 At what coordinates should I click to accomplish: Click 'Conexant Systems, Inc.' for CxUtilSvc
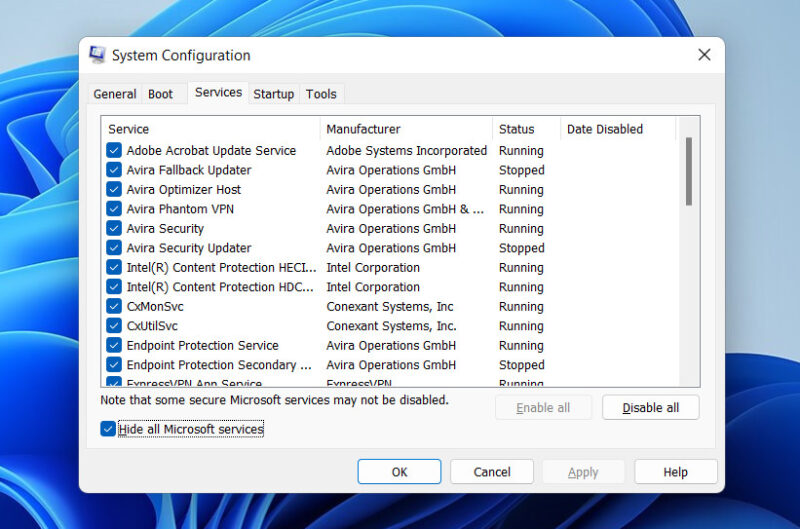click(391, 325)
